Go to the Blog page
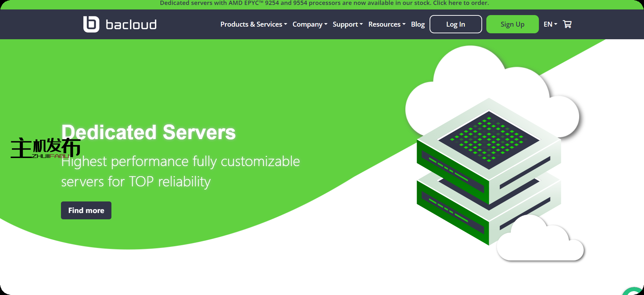This screenshot has height=295, width=644. tap(418, 24)
